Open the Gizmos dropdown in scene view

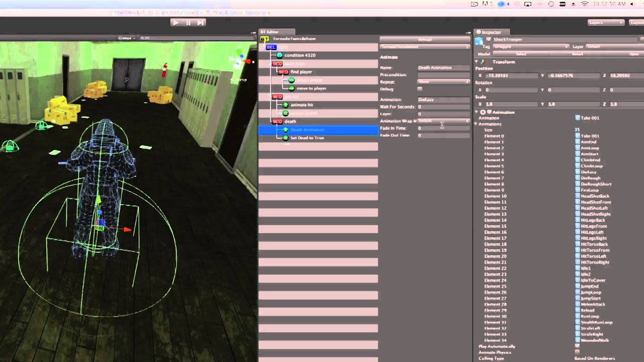[126, 38]
